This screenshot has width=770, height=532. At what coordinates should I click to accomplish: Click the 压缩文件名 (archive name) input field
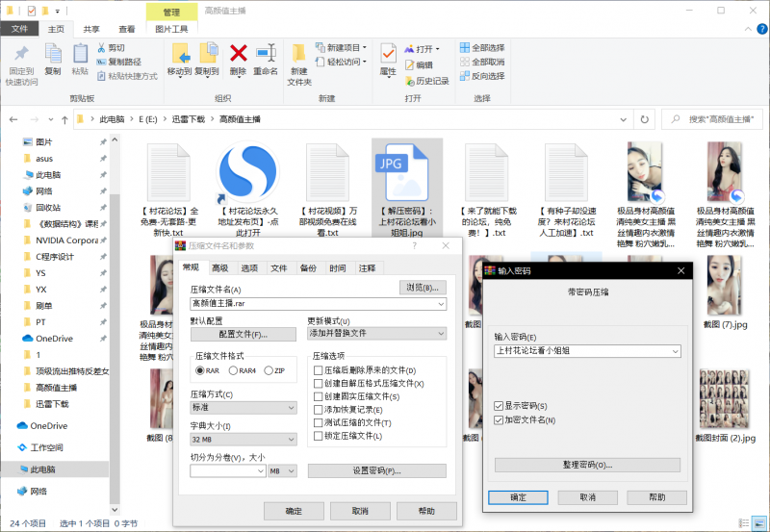tap(313, 304)
